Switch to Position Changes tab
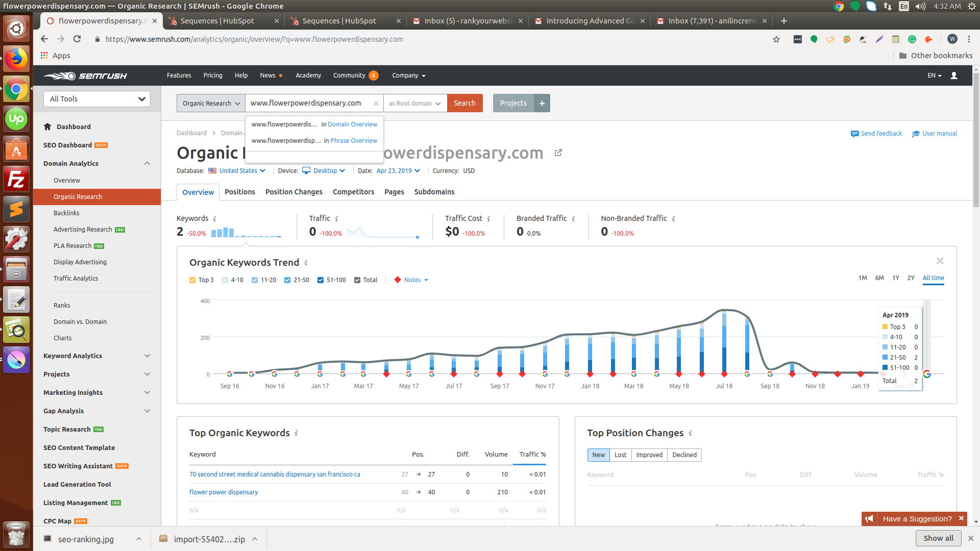This screenshot has height=551, width=980. click(294, 192)
